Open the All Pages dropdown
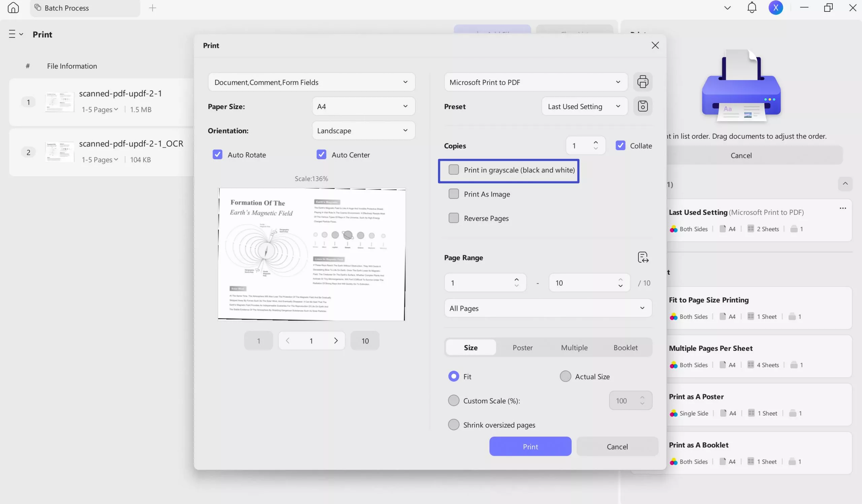Image resolution: width=862 pixels, height=504 pixels. pos(548,308)
